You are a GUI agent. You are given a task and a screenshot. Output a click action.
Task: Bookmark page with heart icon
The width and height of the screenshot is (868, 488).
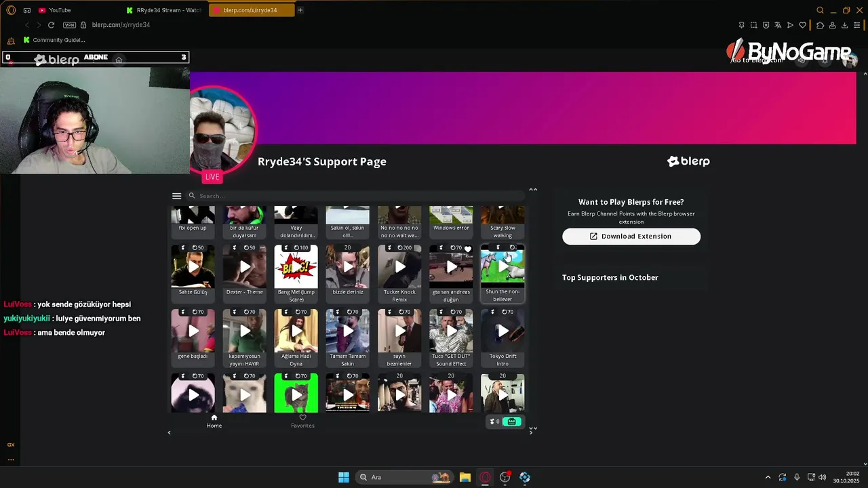pos(802,25)
